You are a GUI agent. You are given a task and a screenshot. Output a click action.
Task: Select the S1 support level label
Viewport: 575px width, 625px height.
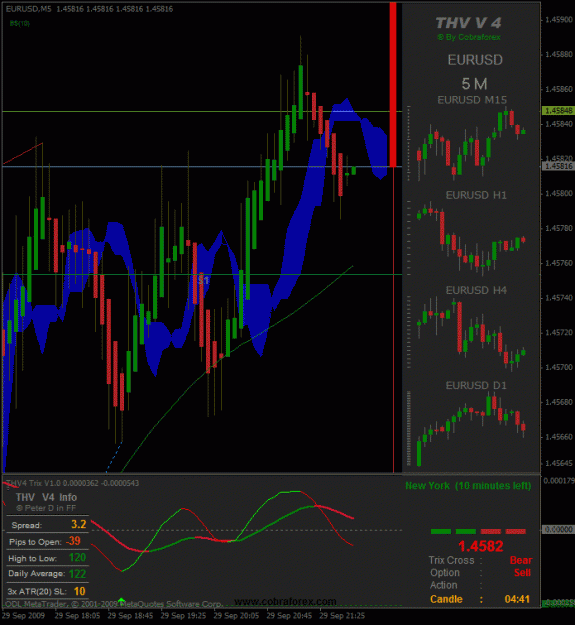point(203,281)
